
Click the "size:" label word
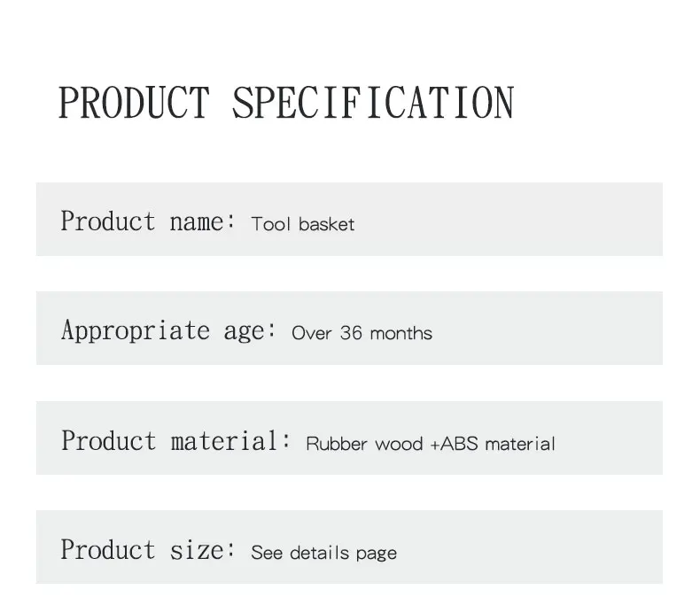203,550
